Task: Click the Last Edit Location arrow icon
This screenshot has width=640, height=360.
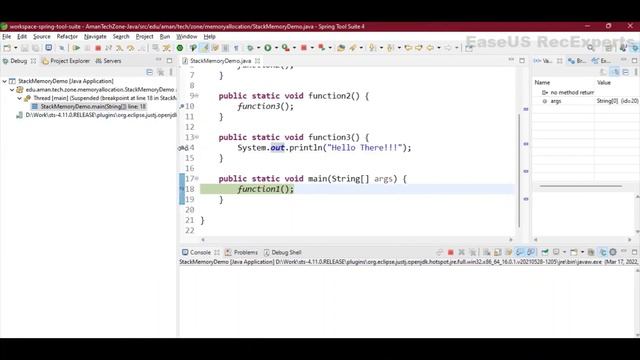Action: pos(408,48)
